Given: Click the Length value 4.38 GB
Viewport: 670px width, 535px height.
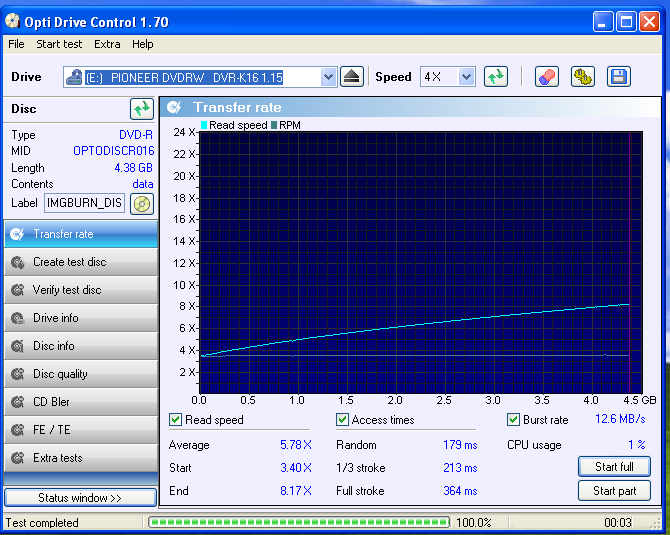Looking at the screenshot, I should 133,168.
